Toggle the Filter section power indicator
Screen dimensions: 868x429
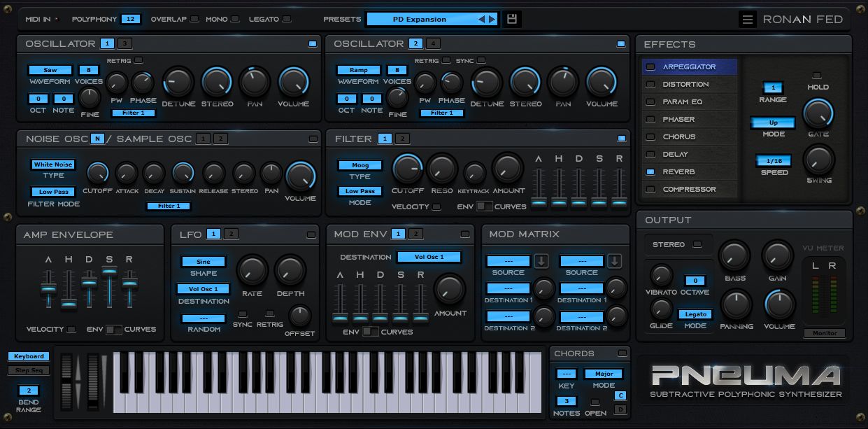pos(621,139)
